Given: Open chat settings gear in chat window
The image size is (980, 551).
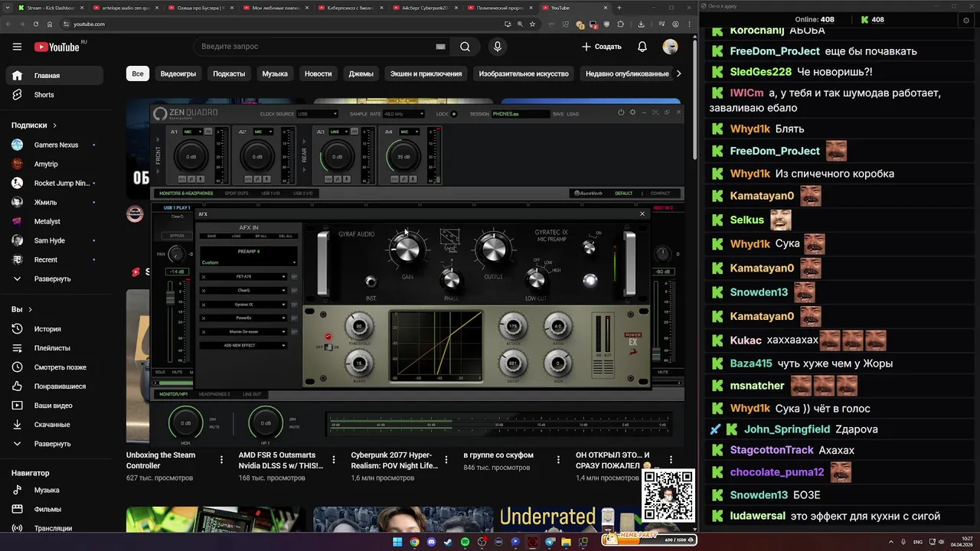Looking at the screenshot, I should 966,20.
